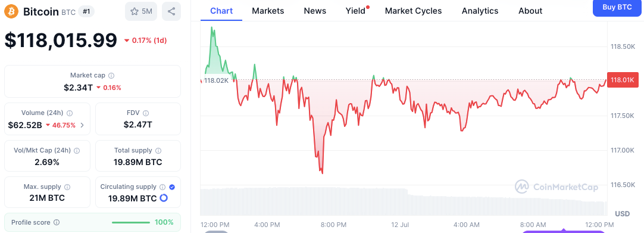644x233 pixels.
Task: Open the Market Cycles tab
Action: point(413,11)
